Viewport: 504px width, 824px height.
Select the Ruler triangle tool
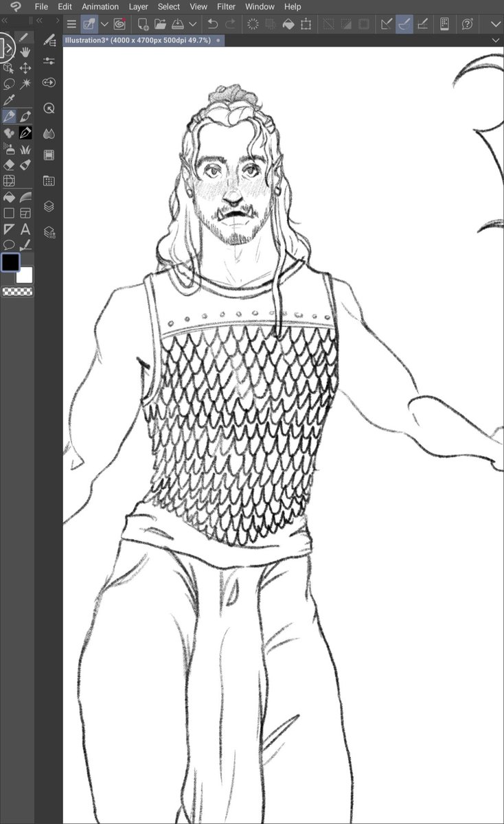click(9, 229)
